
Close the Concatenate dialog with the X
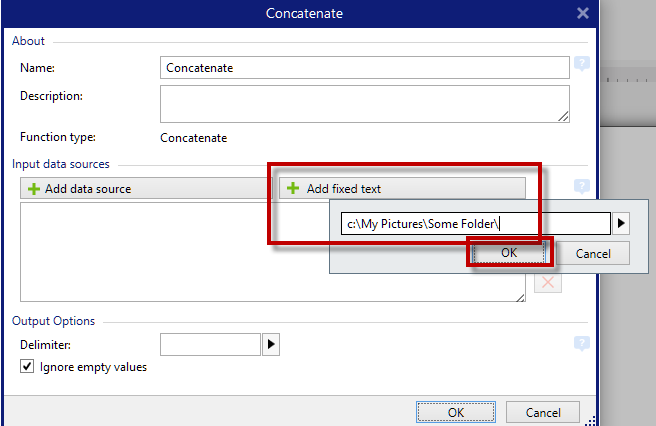pos(583,13)
